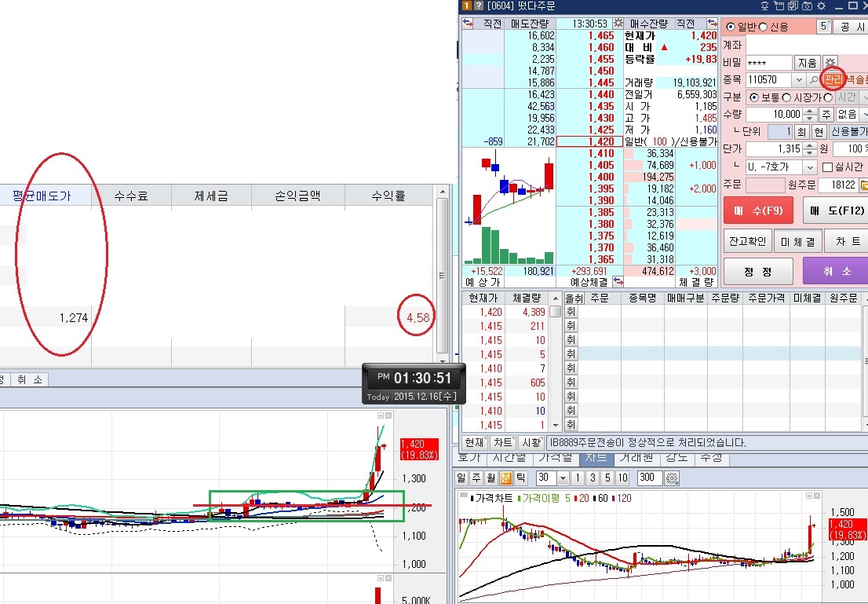Click the chart settings gear icon
Screen dimensions: 868x604
(x=671, y=478)
